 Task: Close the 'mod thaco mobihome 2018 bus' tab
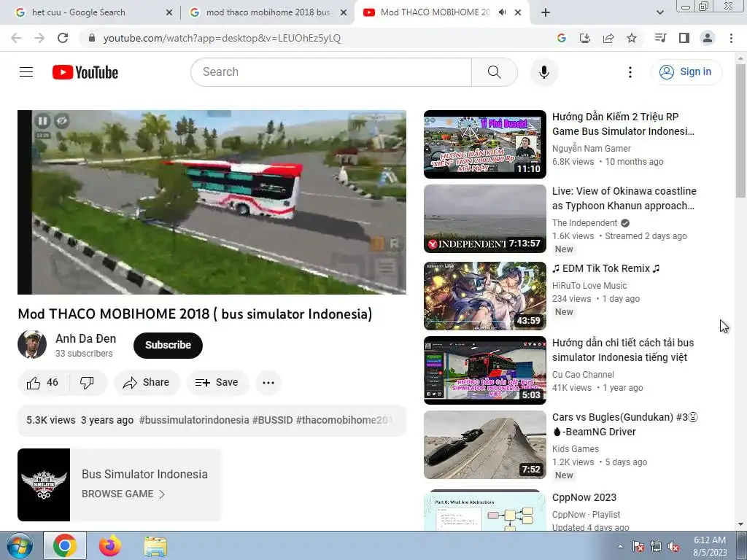pyautogui.click(x=343, y=12)
